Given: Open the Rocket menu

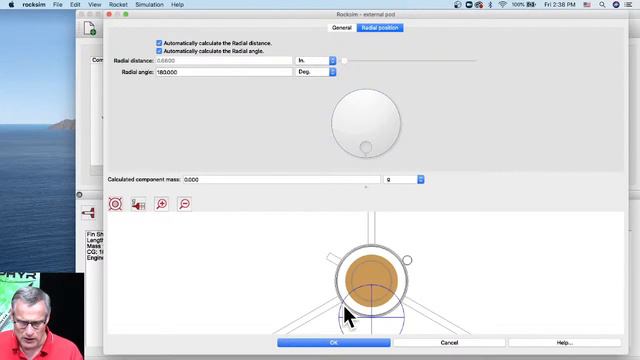Looking at the screenshot, I should point(118,4).
